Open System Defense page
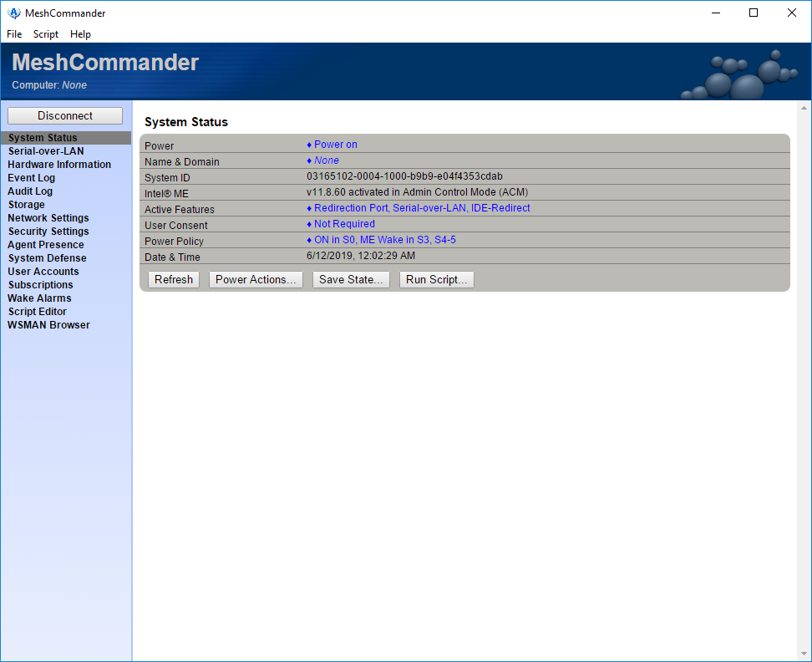 (x=47, y=258)
